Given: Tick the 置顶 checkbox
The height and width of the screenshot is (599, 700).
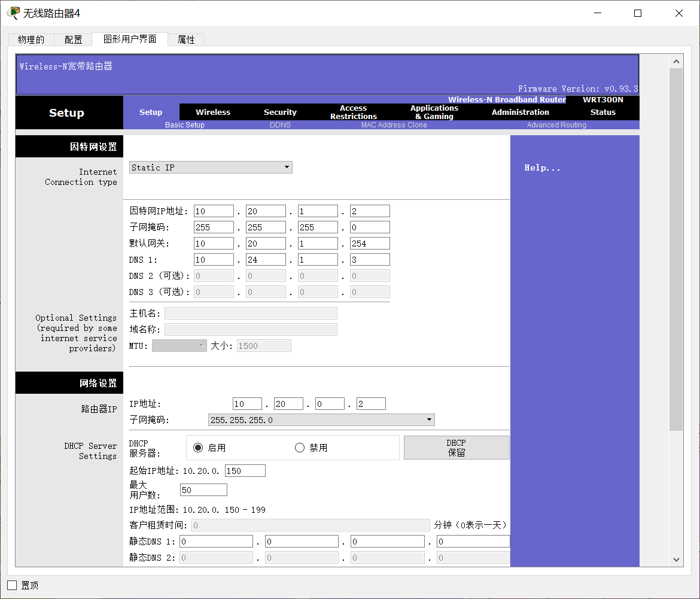Looking at the screenshot, I should point(12,585).
